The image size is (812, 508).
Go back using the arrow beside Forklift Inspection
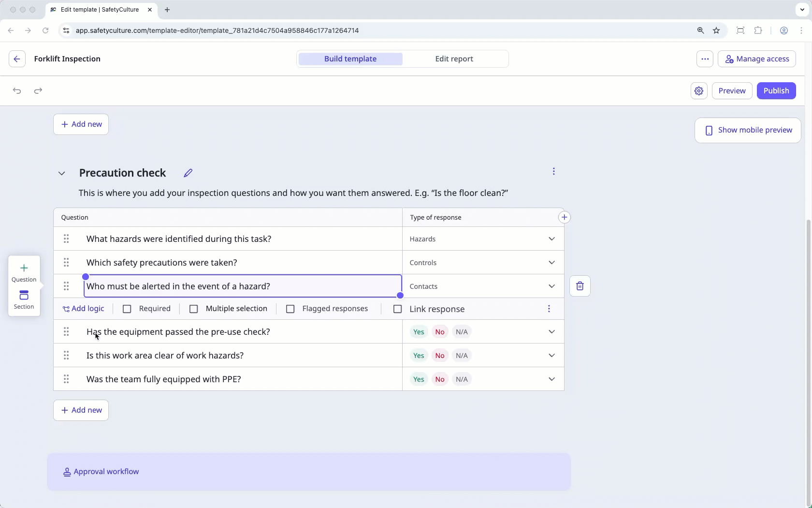click(x=17, y=59)
